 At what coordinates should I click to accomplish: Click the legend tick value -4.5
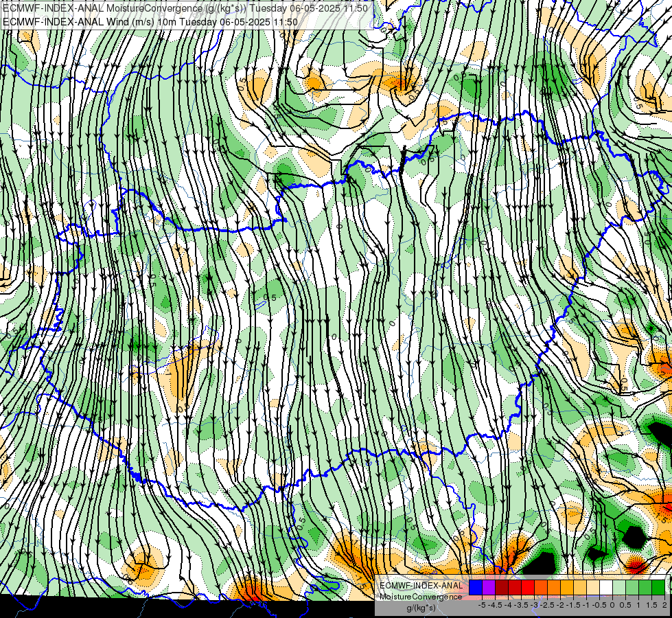coord(495,605)
